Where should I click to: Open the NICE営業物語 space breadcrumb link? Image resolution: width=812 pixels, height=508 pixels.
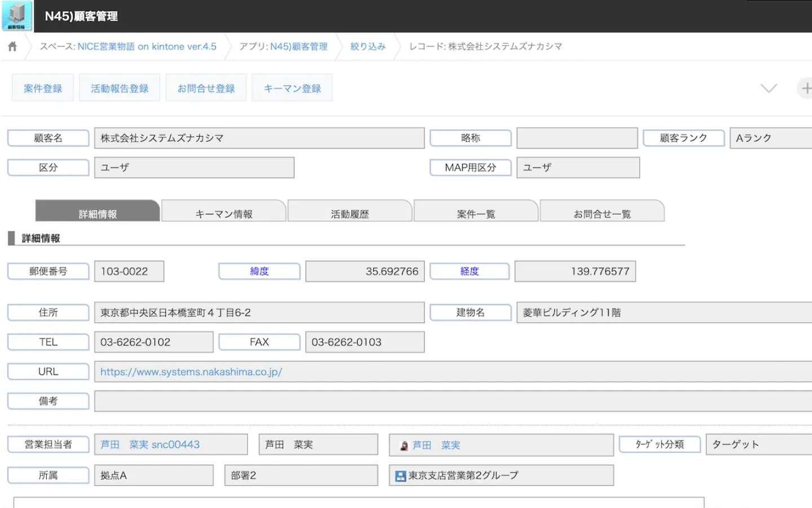[x=147, y=47]
